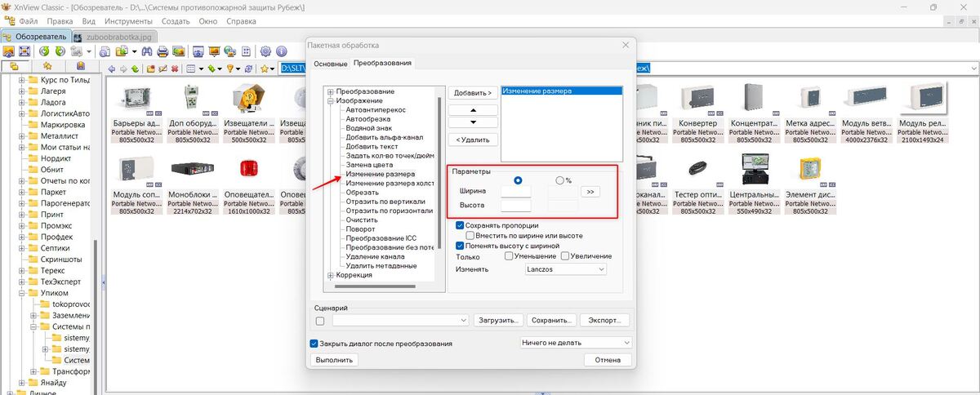Select the percent (%) radio button

click(559, 180)
